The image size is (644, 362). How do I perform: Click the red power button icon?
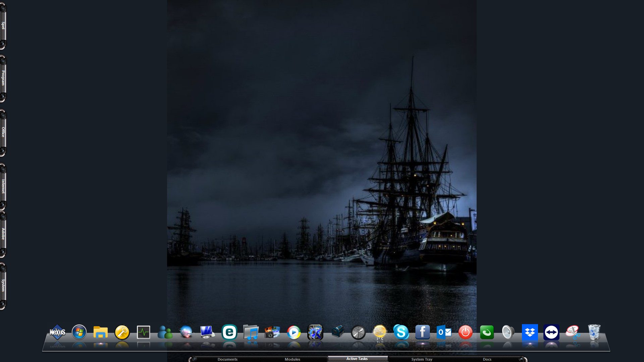pos(466,332)
